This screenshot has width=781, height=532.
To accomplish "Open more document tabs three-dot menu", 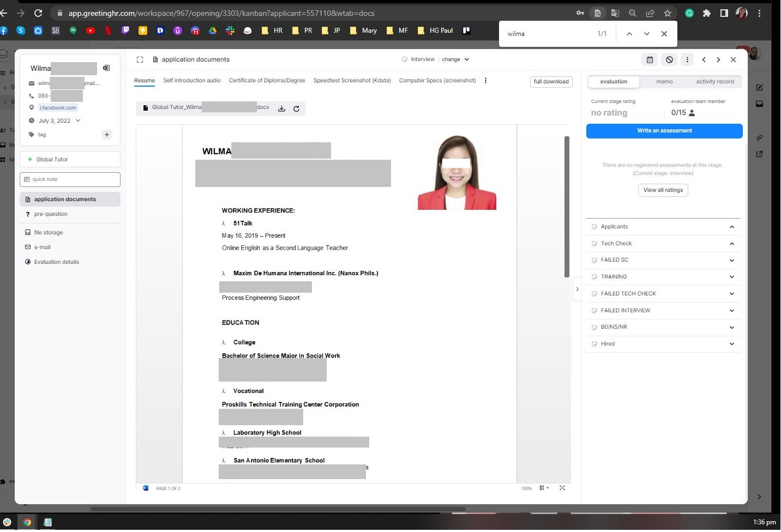I will (x=485, y=81).
